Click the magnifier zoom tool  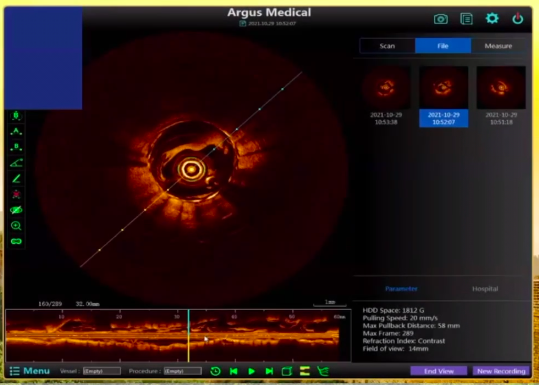(16, 226)
